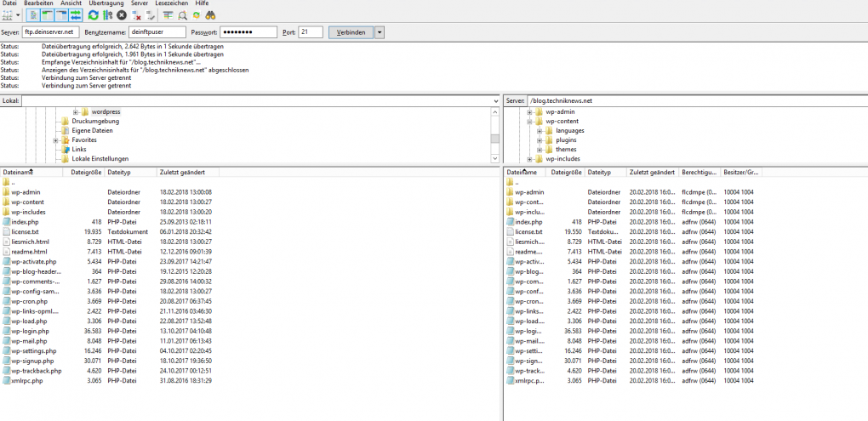Screen dimensions: 868x421
Task: Select the local liesmich.html file icon
Action: tap(6, 242)
